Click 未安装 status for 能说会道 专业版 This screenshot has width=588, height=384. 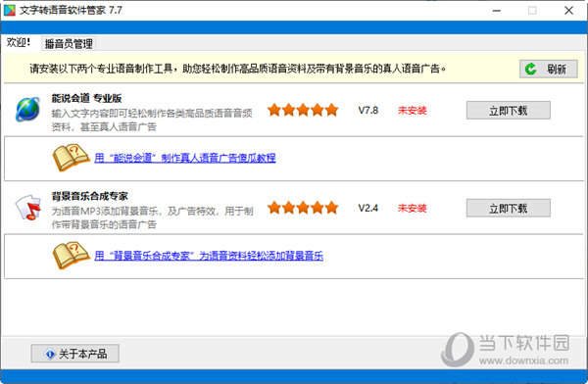coord(413,111)
